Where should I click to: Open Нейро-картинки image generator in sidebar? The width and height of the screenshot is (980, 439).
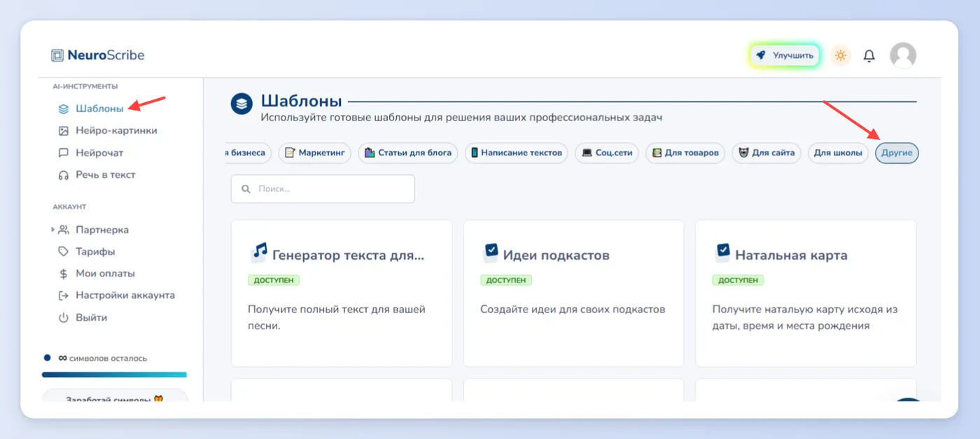(108, 130)
